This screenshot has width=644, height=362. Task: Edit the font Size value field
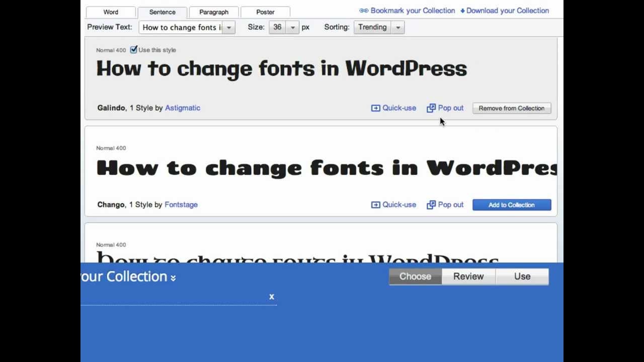click(278, 27)
